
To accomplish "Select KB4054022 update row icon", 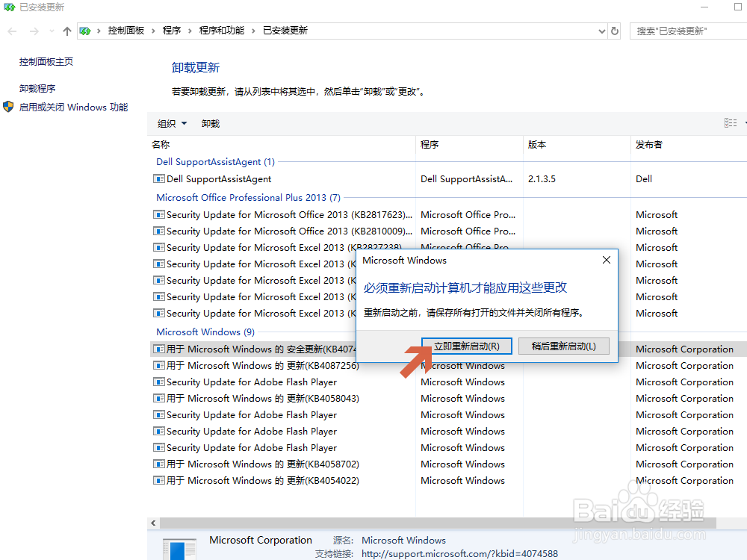I will pyautogui.click(x=158, y=480).
